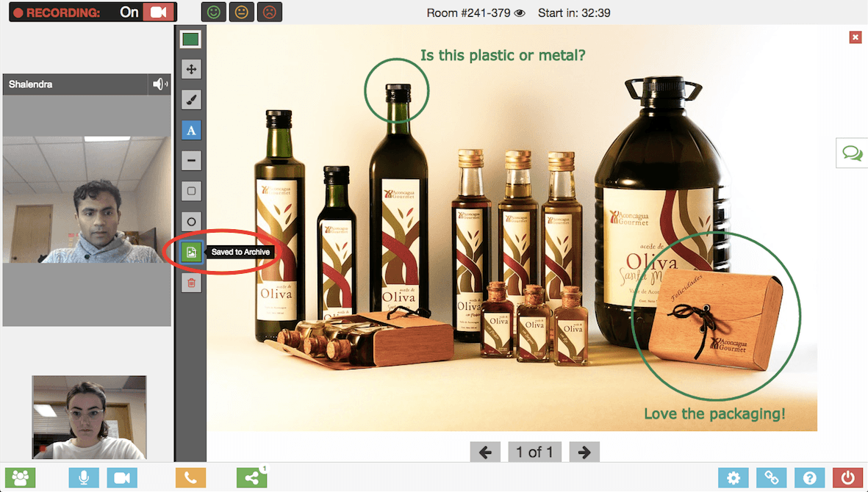This screenshot has height=492, width=868.
Task: Go to the next page with right arrow
Action: coord(584,452)
